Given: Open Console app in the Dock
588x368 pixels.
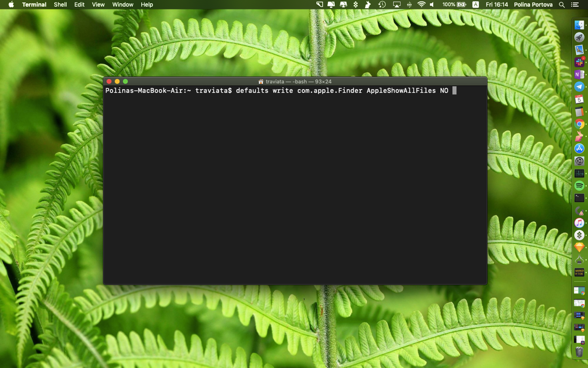Looking at the screenshot, I should 579,272.
